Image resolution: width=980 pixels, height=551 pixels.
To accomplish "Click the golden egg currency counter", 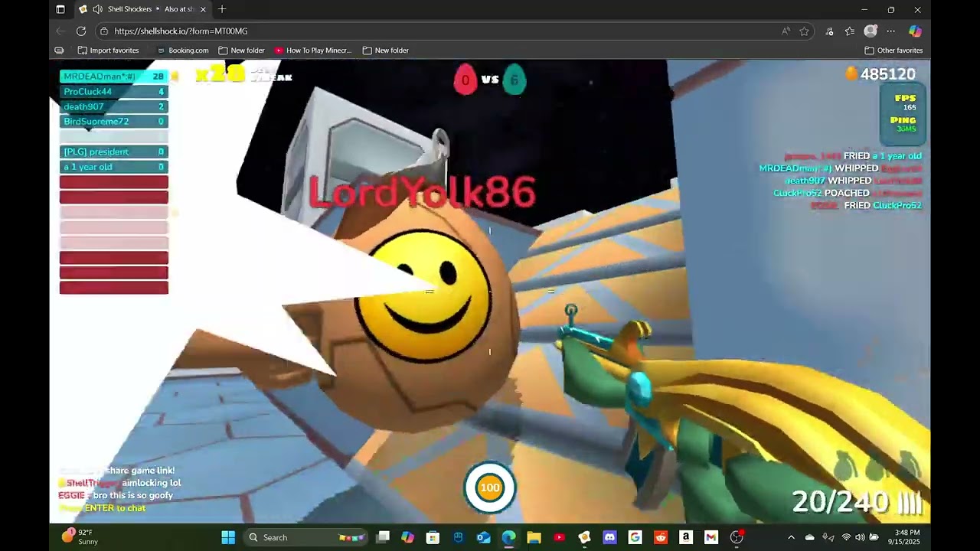I will coord(880,74).
